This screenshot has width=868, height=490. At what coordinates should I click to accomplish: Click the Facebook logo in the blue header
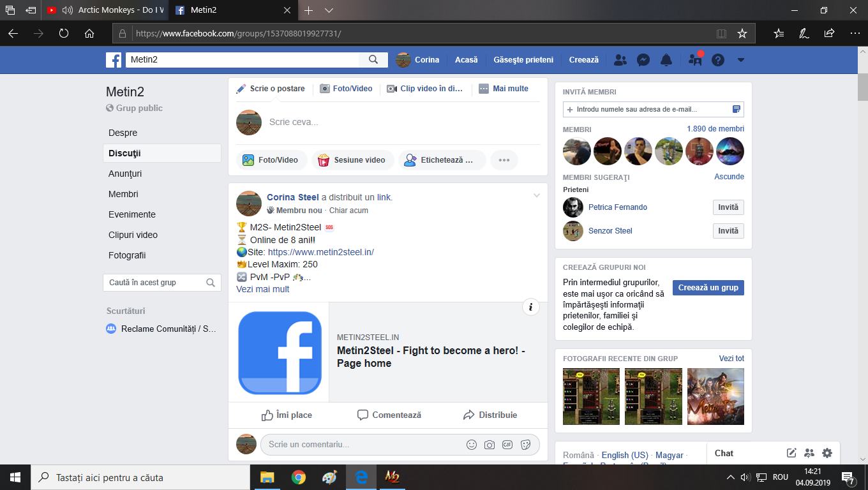point(114,60)
